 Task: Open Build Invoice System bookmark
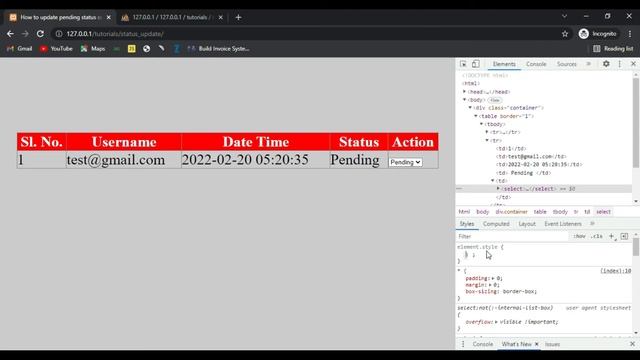tap(218, 49)
